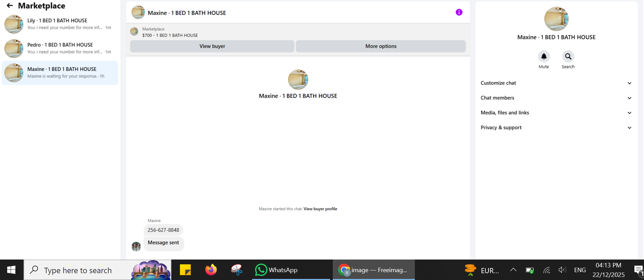Open volume control tray icon
The image size is (644, 280).
(562, 270)
